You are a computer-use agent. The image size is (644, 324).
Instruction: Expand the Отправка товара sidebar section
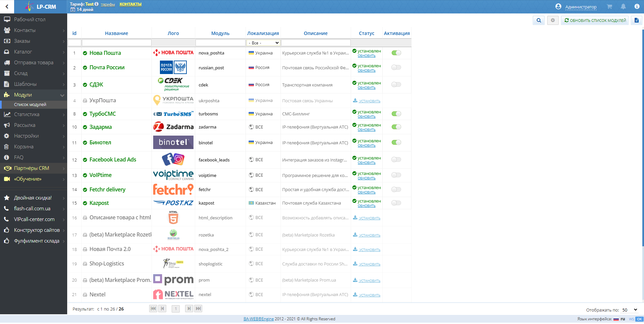pyautogui.click(x=34, y=63)
